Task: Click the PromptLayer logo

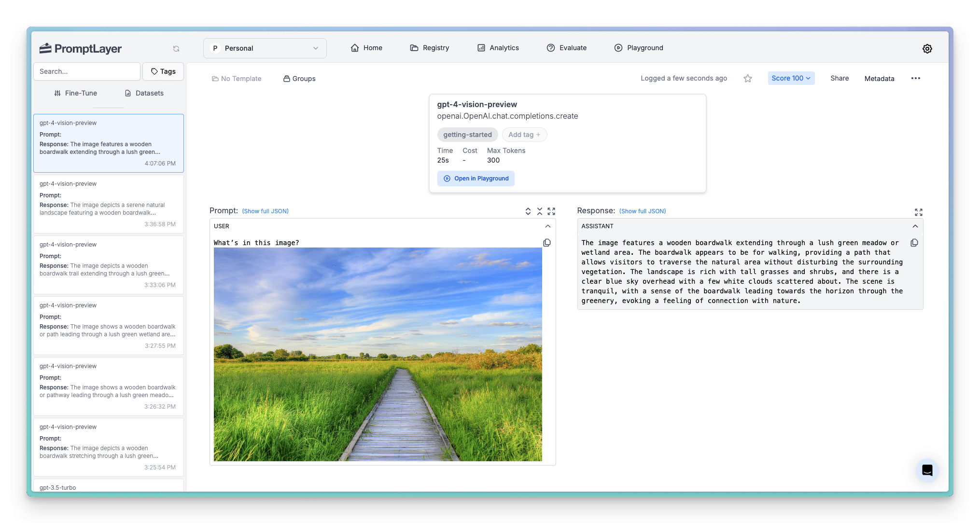Action: click(81, 48)
